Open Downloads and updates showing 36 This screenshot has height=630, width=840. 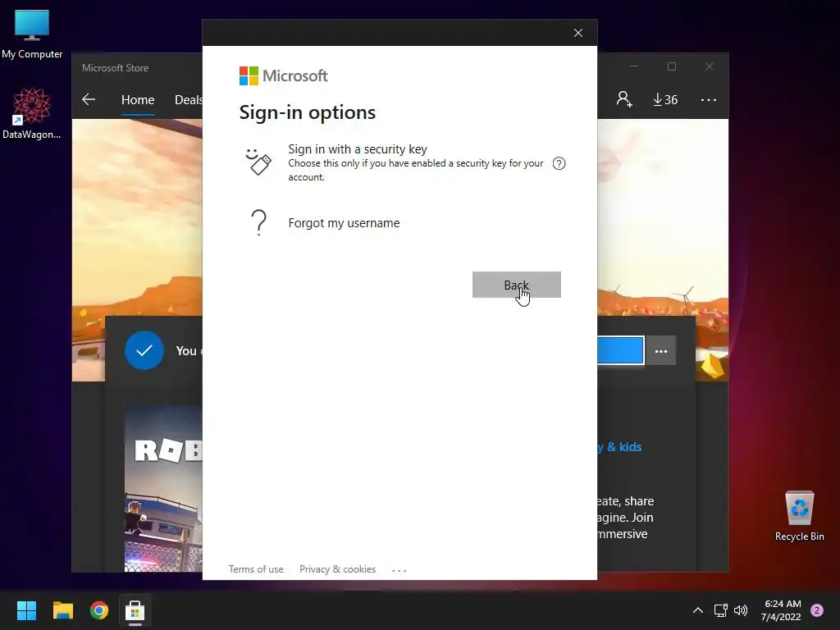[x=665, y=99]
